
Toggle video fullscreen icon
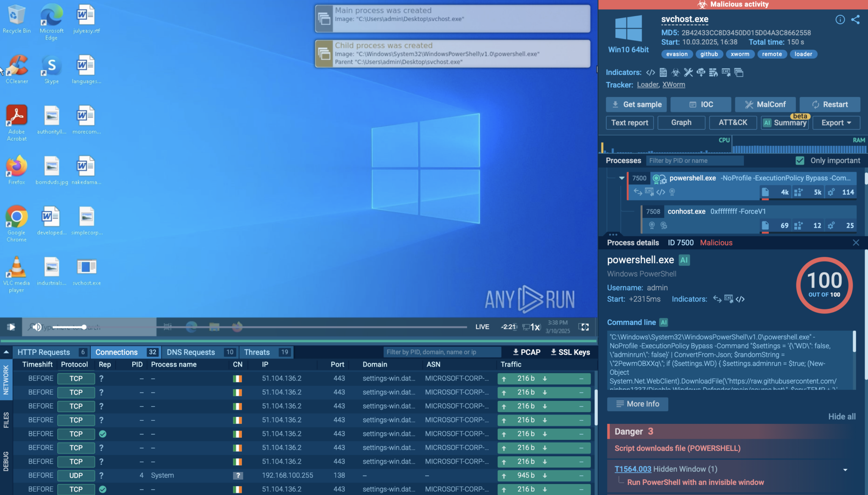584,327
